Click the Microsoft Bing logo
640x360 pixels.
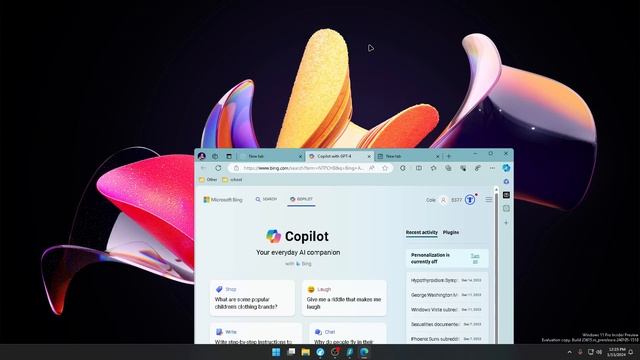(x=223, y=200)
